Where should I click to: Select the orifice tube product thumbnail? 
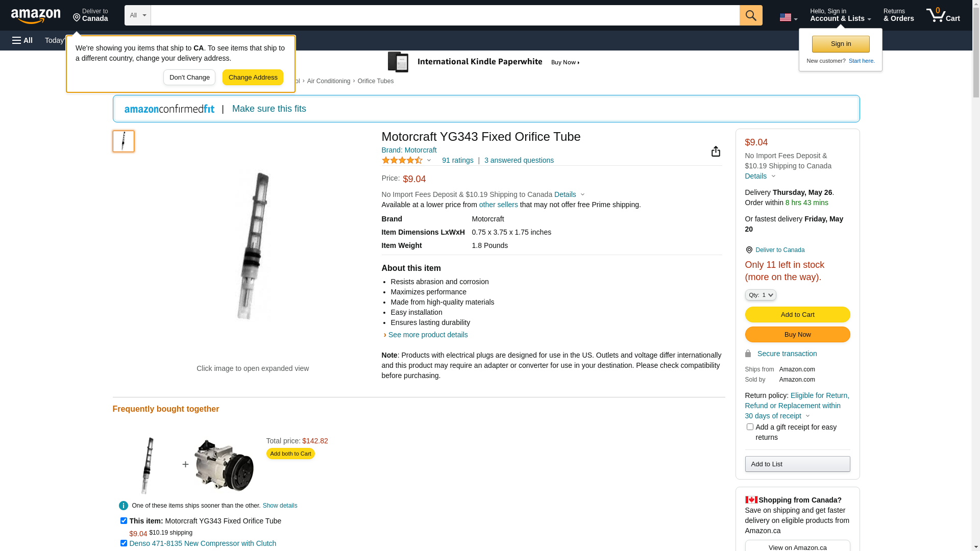click(x=124, y=141)
